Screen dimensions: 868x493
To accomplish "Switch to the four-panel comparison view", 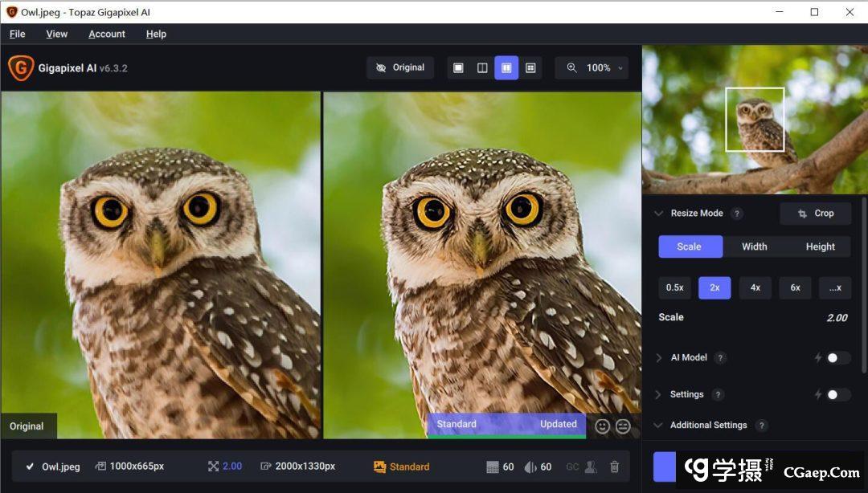I will (x=530, y=68).
